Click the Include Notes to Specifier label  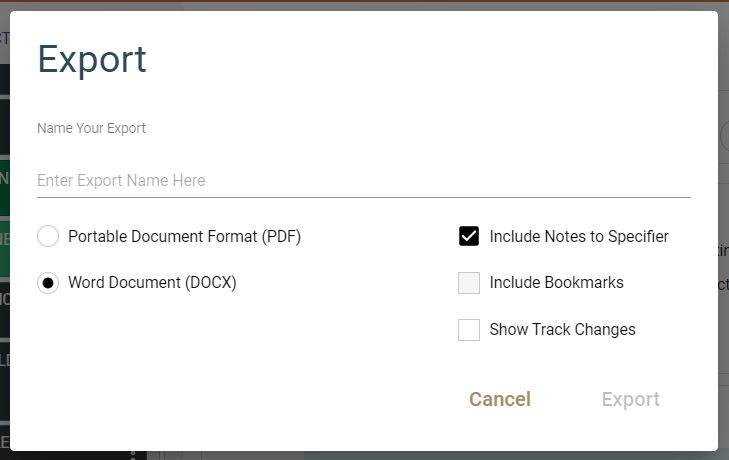coord(579,237)
